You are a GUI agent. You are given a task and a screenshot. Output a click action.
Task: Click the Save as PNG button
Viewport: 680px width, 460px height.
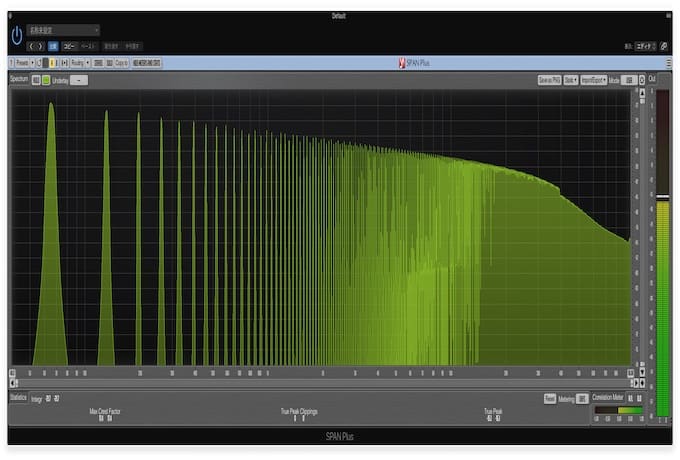(x=549, y=79)
